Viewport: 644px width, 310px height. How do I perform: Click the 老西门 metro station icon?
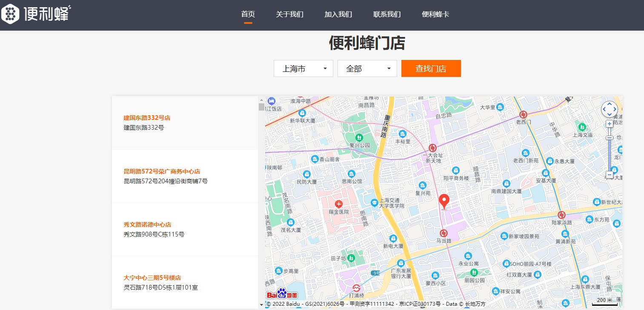(524, 114)
